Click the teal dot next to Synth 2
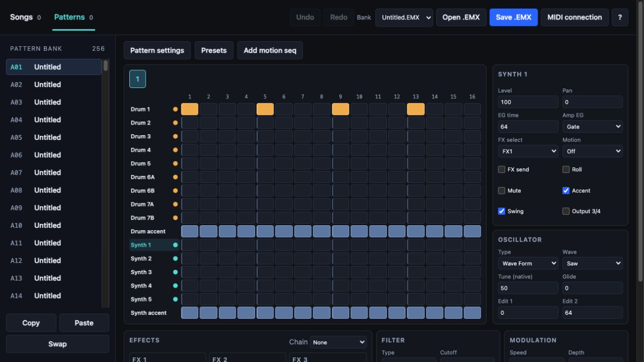Screen dimensions: 644x362 pyautogui.click(x=176, y=258)
